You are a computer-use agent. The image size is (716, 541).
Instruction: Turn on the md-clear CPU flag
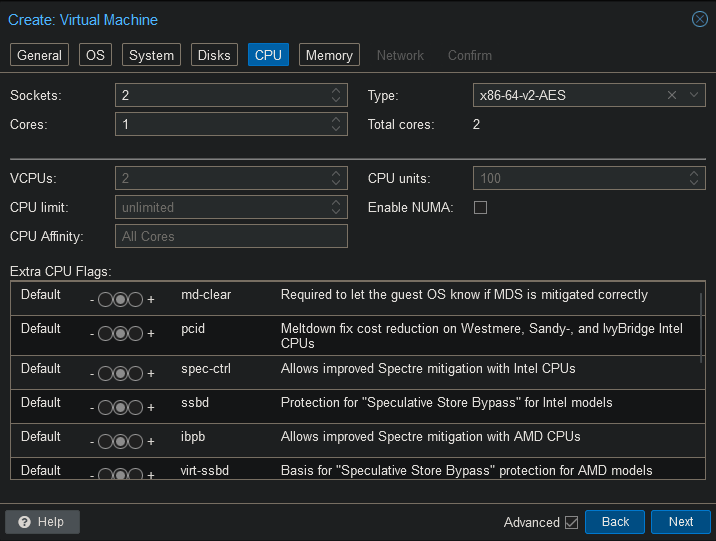pos(135,300)
